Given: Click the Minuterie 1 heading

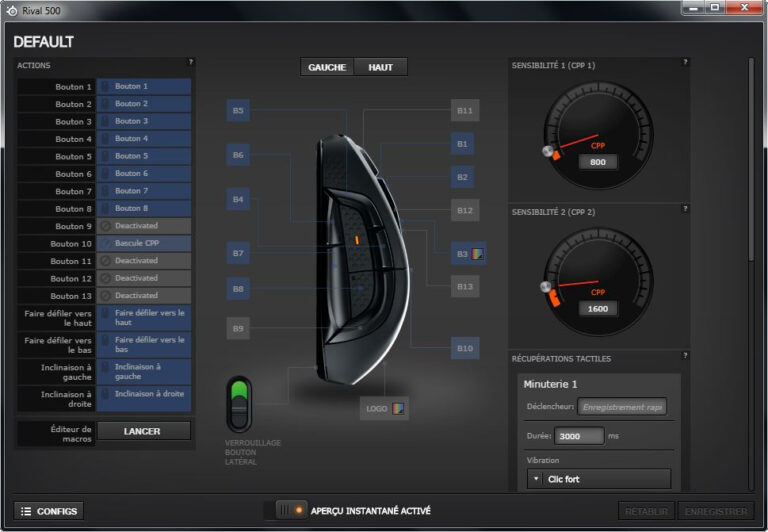Looking at the screenshot, I should tap(550, 385).
